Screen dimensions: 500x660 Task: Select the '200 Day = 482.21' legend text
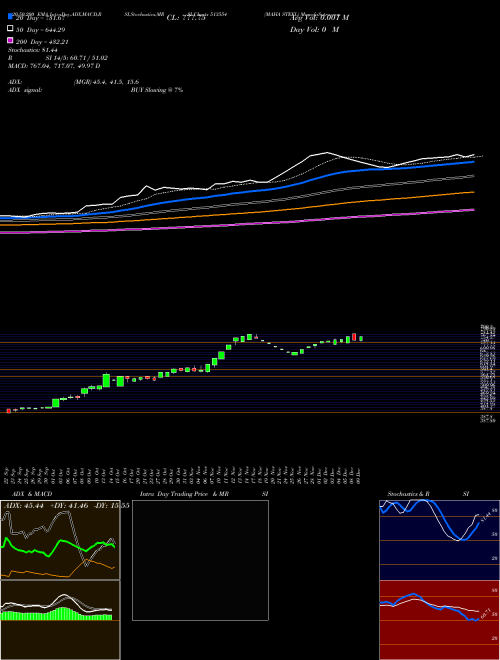(42, 42)
